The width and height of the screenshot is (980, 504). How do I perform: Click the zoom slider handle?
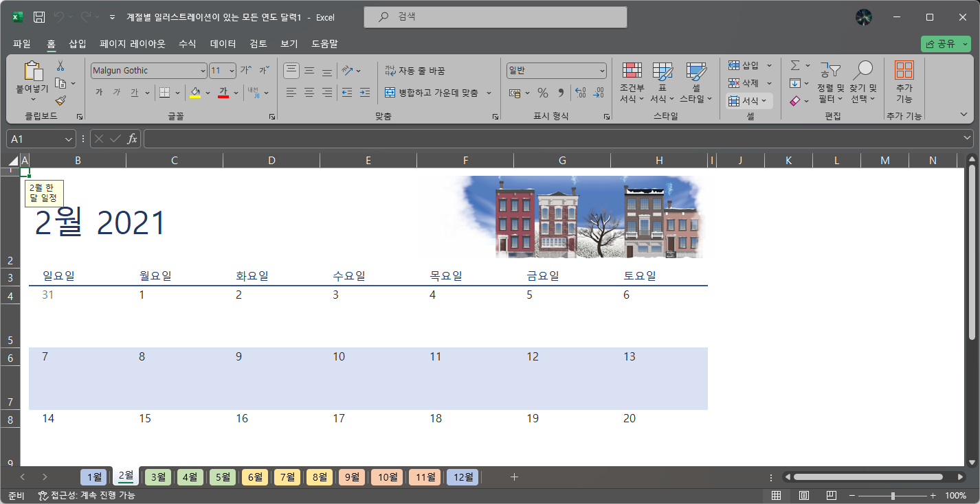(893, 496)
